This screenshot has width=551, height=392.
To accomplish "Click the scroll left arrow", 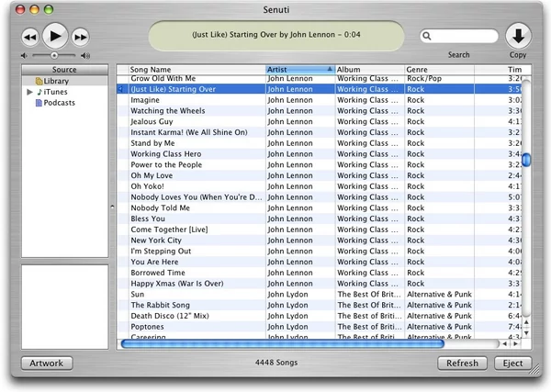I will pyautogui.click(x=504, y=344).
